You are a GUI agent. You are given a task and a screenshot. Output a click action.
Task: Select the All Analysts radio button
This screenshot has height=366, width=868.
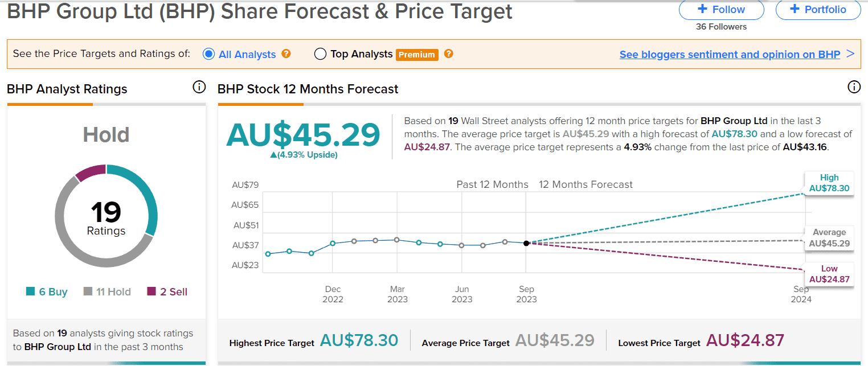pos(208,54)
